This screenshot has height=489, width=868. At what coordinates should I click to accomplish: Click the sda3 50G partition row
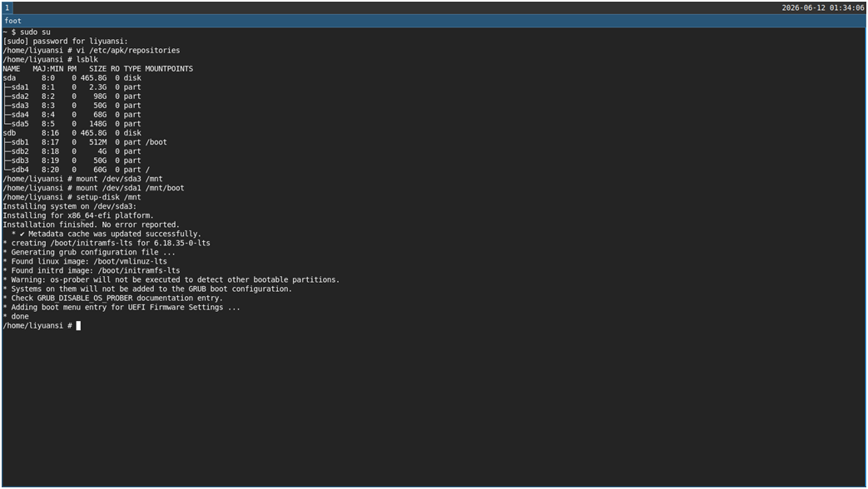(x=72, y=106)
